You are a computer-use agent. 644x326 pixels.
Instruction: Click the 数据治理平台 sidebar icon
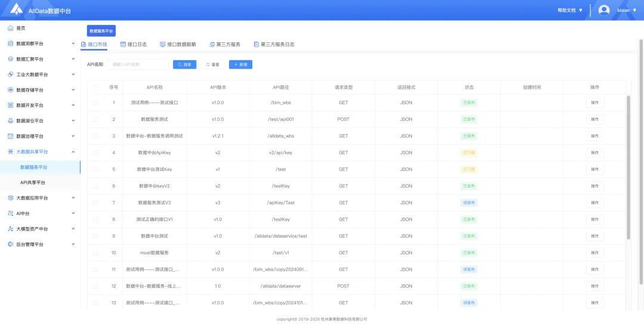11,136
